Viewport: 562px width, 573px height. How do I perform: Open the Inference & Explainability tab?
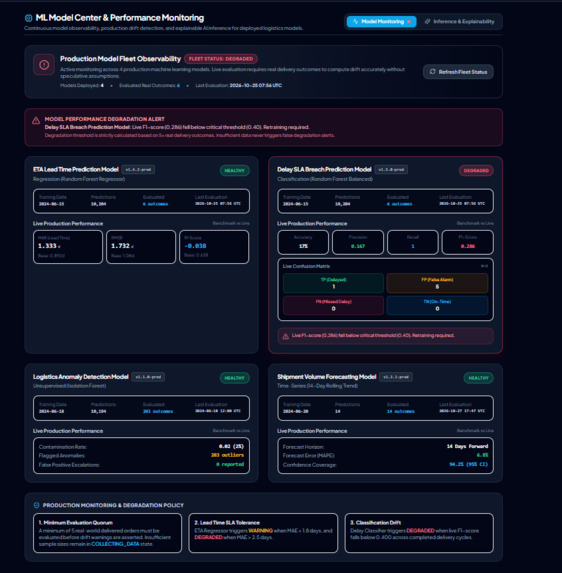460,22
